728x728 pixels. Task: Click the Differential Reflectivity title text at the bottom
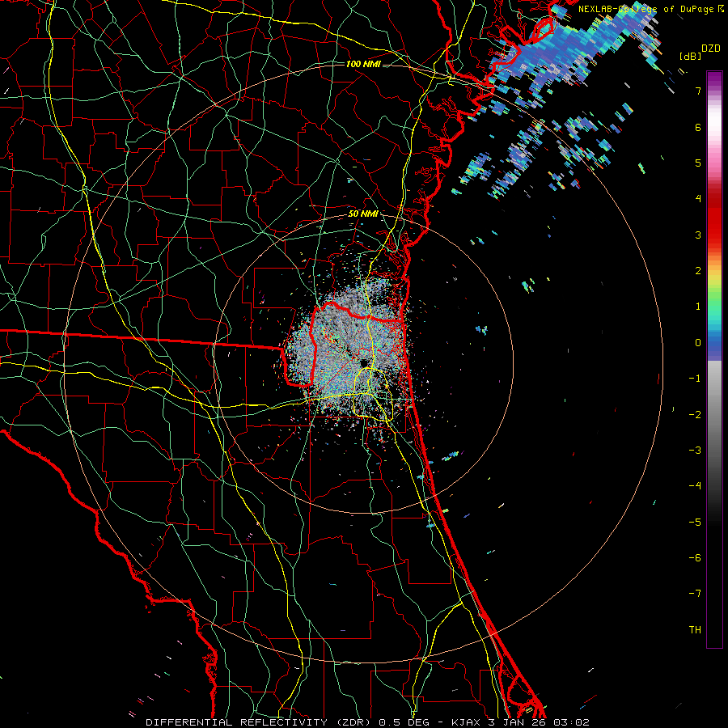tap(368, 722)
